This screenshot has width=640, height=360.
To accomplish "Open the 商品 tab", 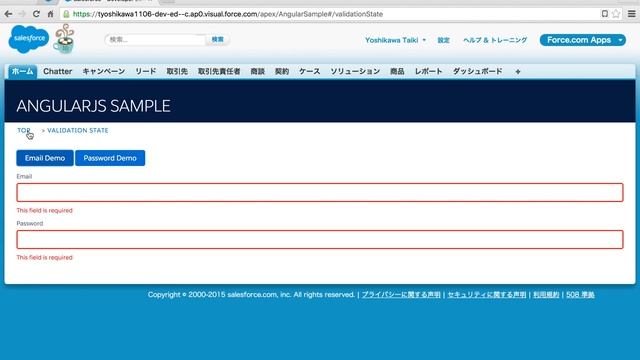I will (397, 71).
